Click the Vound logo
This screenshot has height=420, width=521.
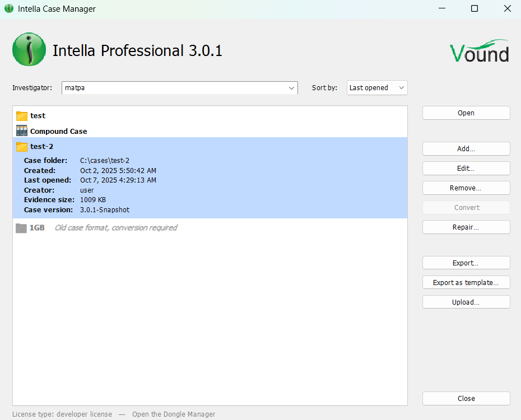[x=479, y=51]
